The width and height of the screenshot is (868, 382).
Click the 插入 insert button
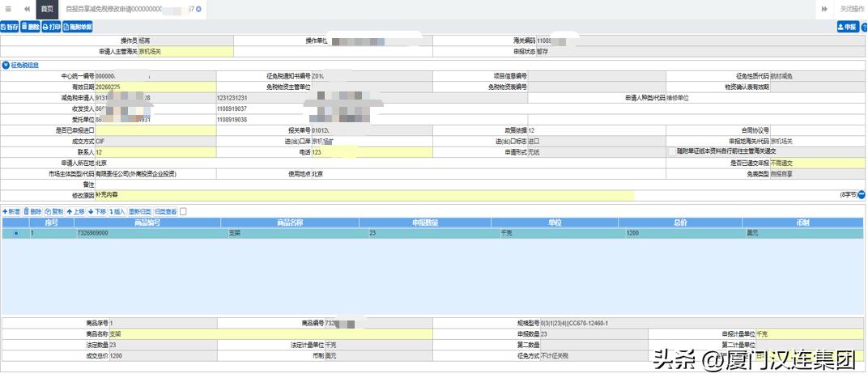click(x=117, y=211)
